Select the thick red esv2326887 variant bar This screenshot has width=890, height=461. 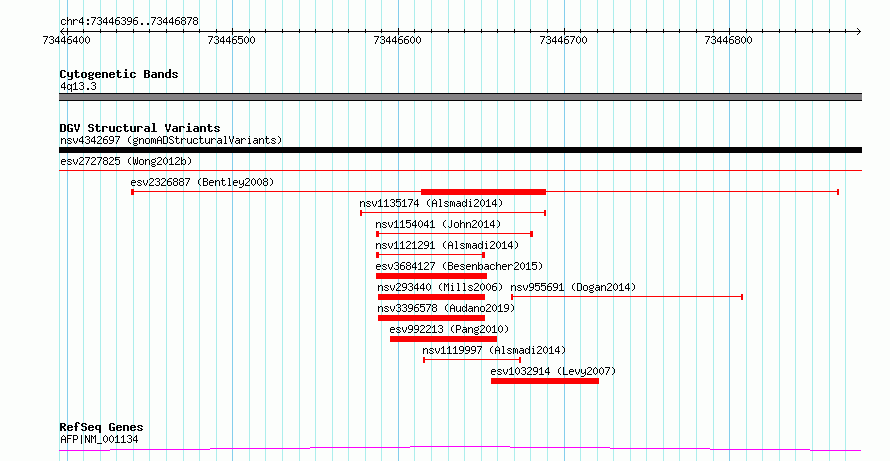coord(483,192)
